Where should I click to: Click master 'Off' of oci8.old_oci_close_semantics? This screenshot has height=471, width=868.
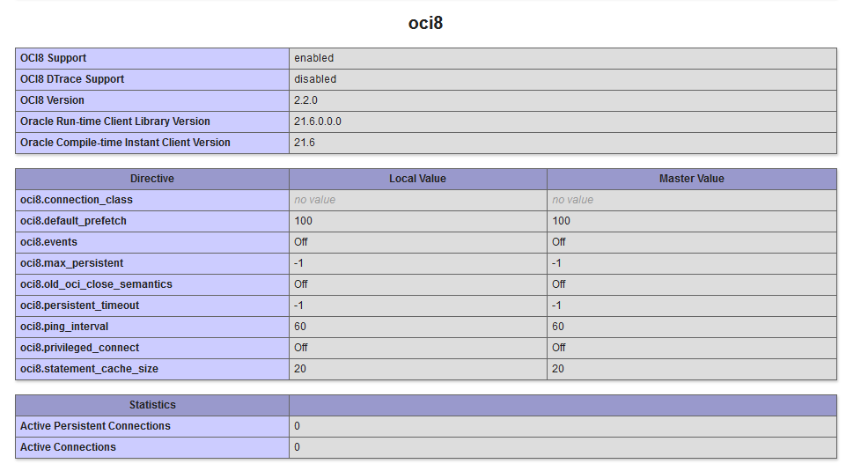(558, 284)
